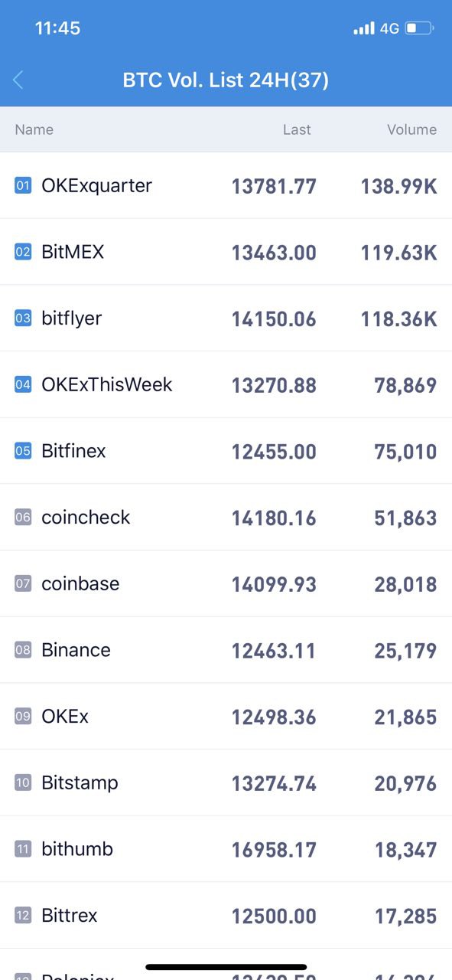Tap the 05 rank badge beside Bitfinex
This screenshot has width=452, height=980.
click(23, 451)
